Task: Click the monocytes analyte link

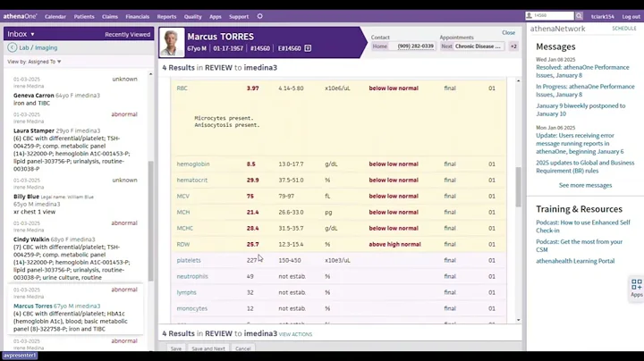Action: (x=191, y=308)
